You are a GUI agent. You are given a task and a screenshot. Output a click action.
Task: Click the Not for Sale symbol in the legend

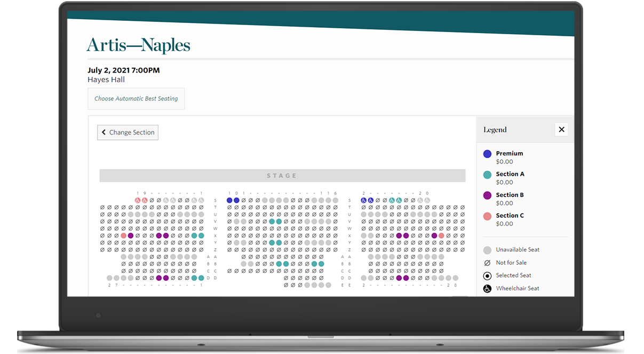[x=487, y=263]
